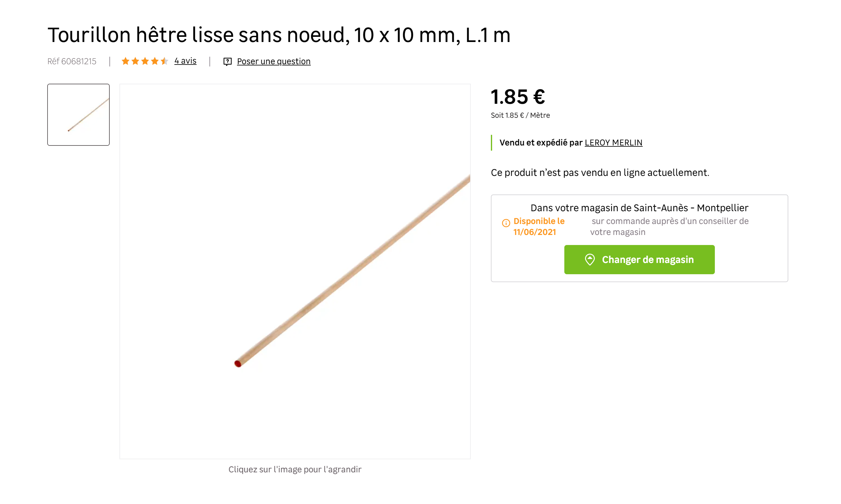Screen dimensions: 841x504
Task: Select the small product thumbnail
Action: [x=79, y=115]
